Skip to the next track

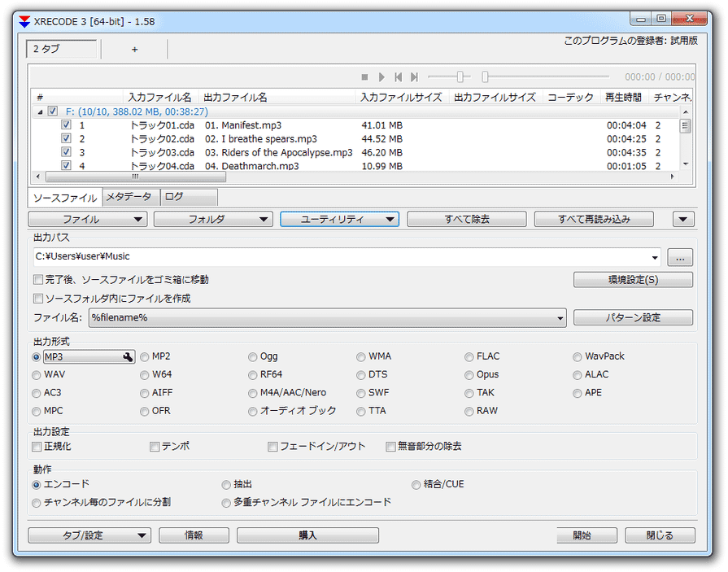(x=414, y=77)
